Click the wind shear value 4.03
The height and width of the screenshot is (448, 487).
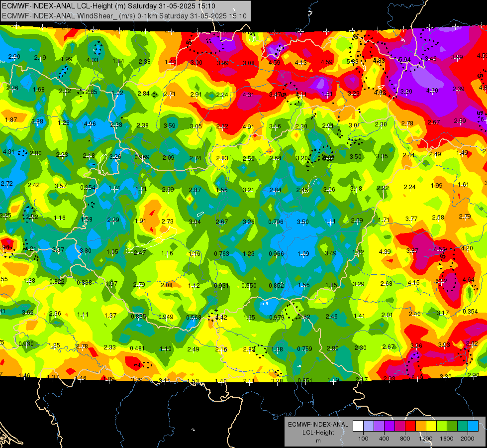(92, 60)
